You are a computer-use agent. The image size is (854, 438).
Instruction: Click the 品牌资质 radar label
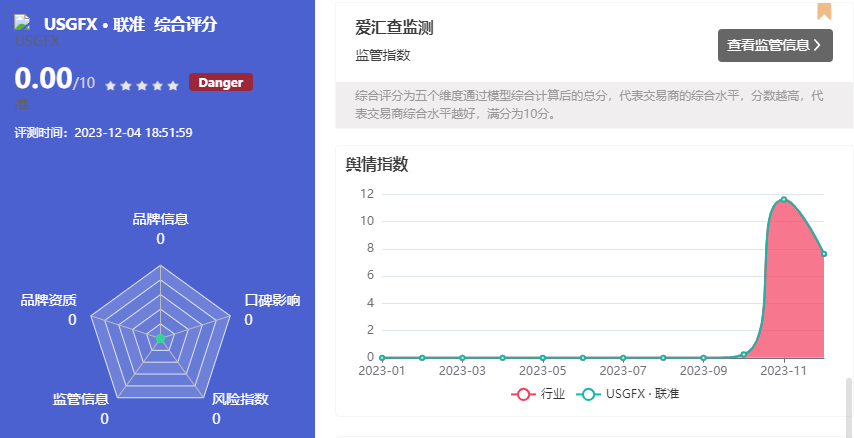pos(48,300)
